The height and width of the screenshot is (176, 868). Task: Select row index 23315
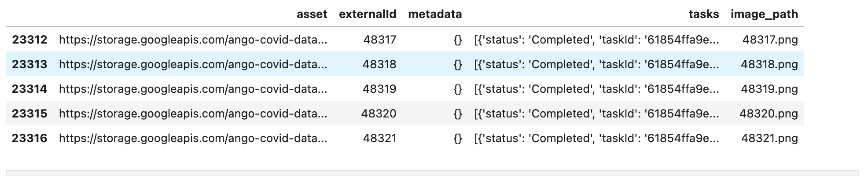[x=29, y=114]
